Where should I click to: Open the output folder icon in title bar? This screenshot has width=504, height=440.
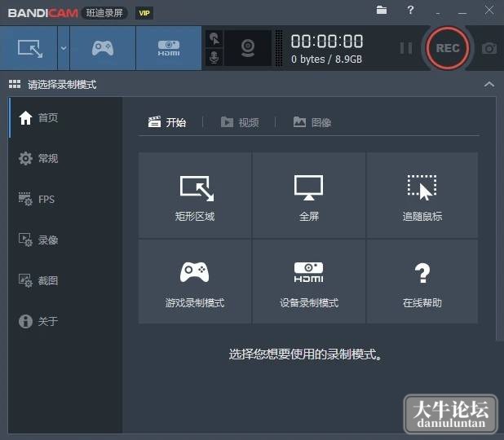point(382,11)
